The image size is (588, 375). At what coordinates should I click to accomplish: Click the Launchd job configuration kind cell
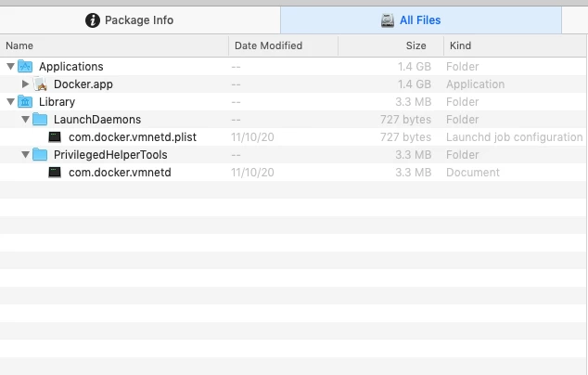pos(515,137)
